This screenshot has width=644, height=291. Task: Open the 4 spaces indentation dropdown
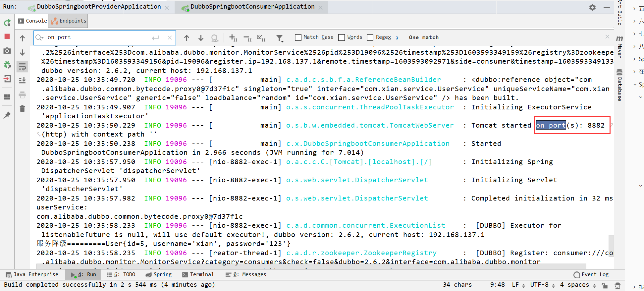(578, 285)
